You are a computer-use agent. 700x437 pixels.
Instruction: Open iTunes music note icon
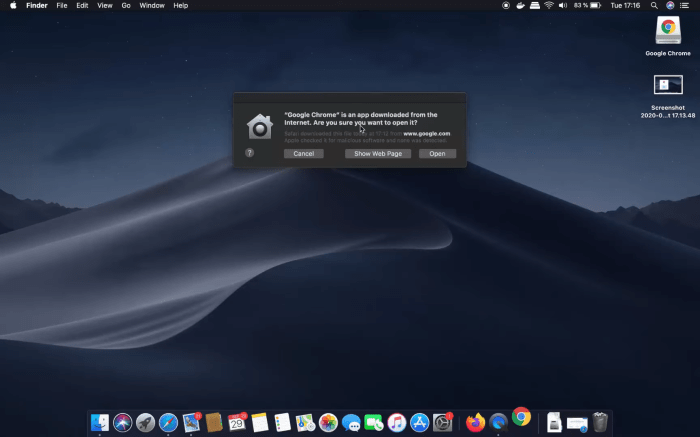396,422
